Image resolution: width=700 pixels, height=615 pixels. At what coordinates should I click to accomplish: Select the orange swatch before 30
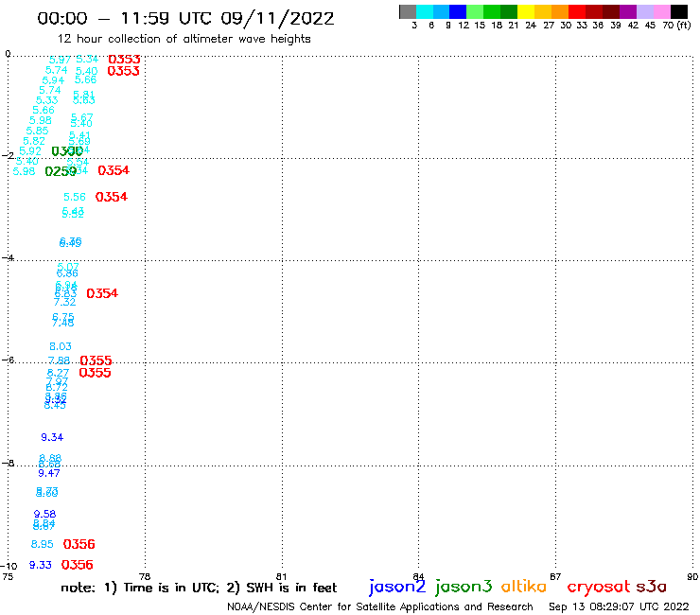coord(560,11)
